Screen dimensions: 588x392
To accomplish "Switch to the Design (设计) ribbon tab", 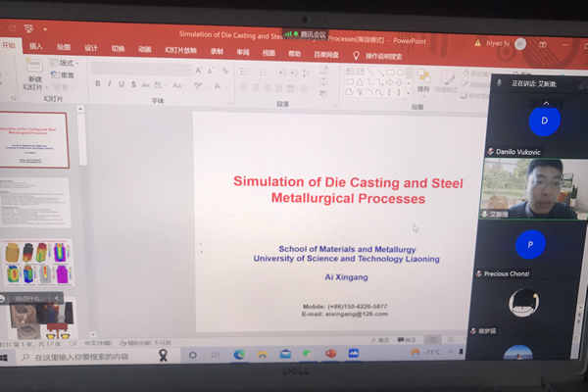I will point(91,48).
